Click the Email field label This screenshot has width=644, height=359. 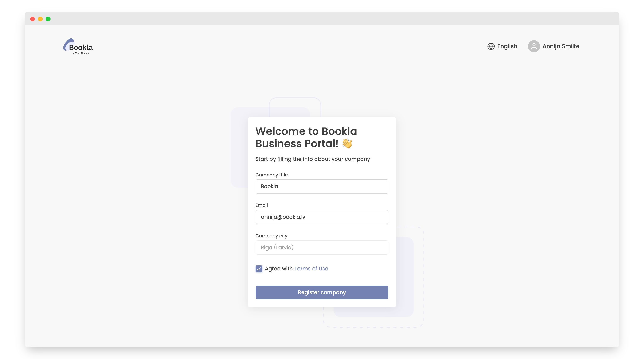(261, 205)
